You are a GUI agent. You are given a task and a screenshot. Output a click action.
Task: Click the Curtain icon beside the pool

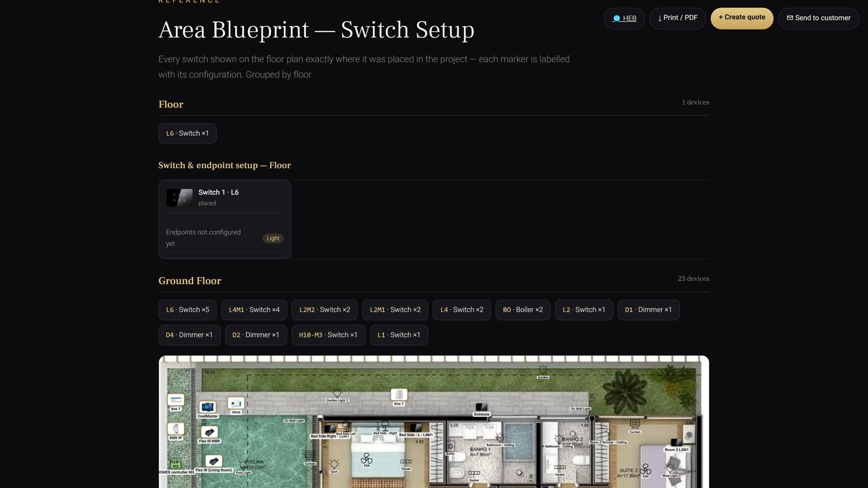click(x=310, y=455)
